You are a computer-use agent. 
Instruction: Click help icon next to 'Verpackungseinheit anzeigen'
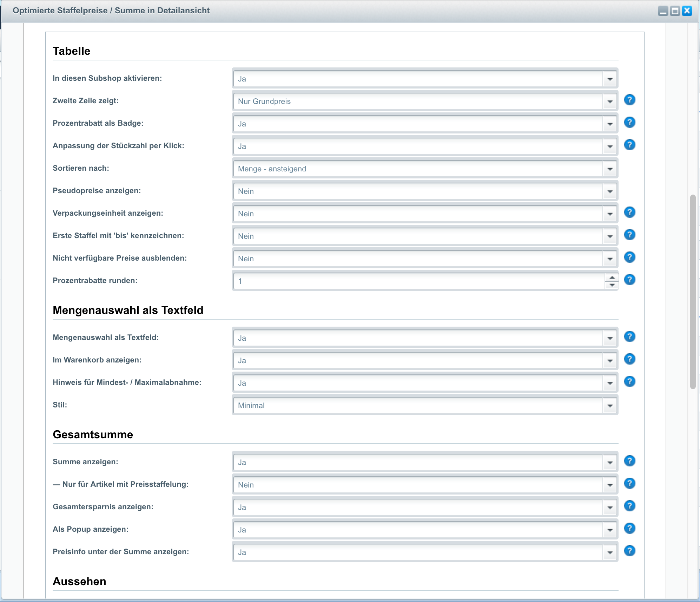(630, 212)
